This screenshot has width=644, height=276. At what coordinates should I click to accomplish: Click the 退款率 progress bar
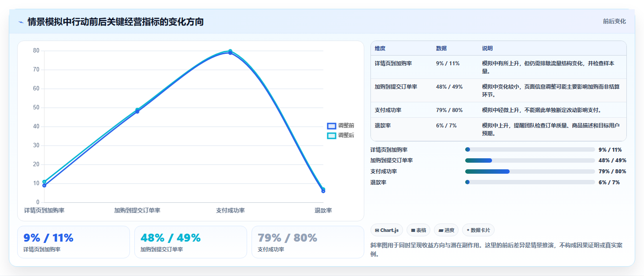(530, 182)
